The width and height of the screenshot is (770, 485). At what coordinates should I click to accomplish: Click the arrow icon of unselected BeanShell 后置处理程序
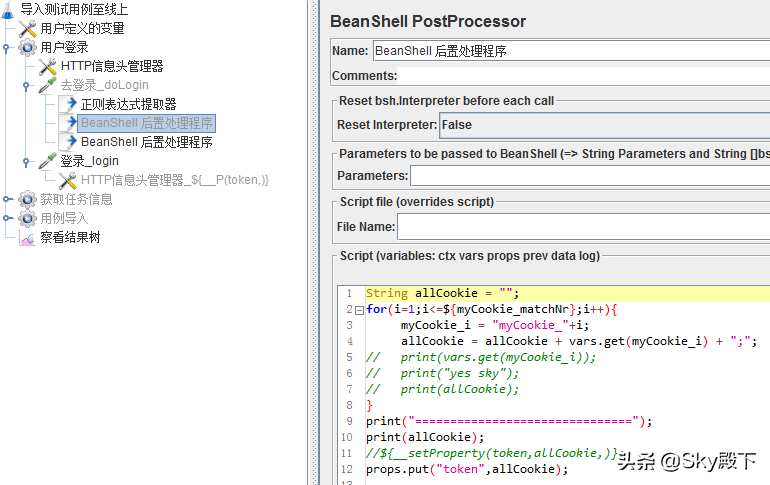(68, 142)
